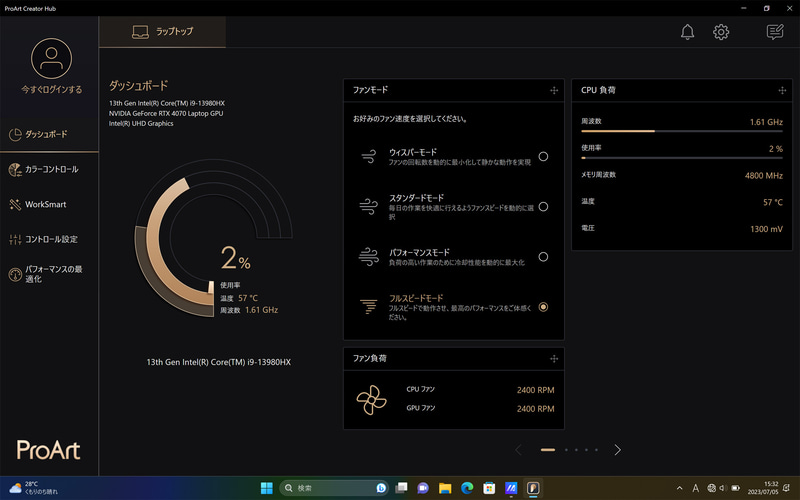The height and width of the screenshot is (500, 800).
Task: Open the notifications bell icon
Action: (687, 32)
